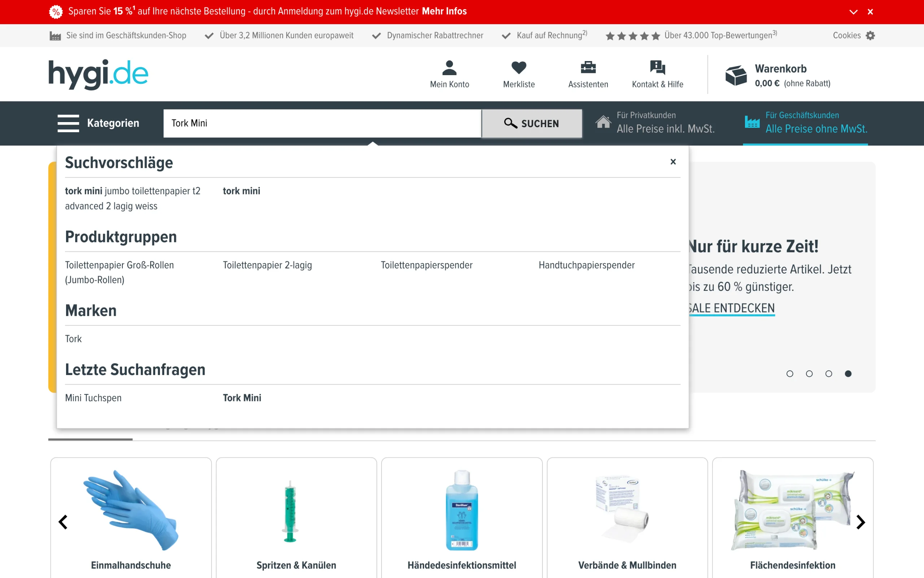This screenshot has height=578, width=924.
Task: Open Spritzen & Kanülen category thumbnail
Action: point(290,511)
